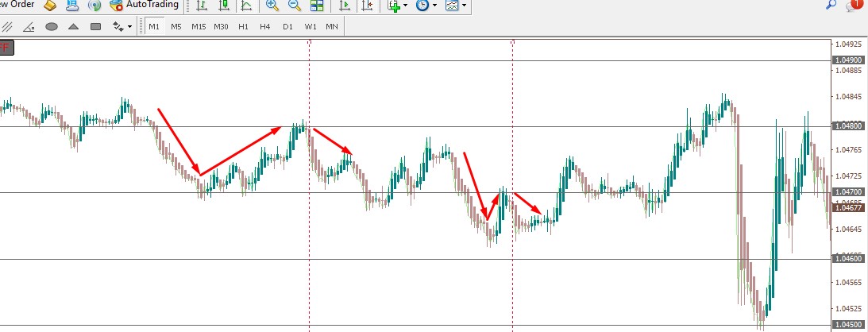Click the current price label 1.04677
The image size is (868, 332).
849,208
